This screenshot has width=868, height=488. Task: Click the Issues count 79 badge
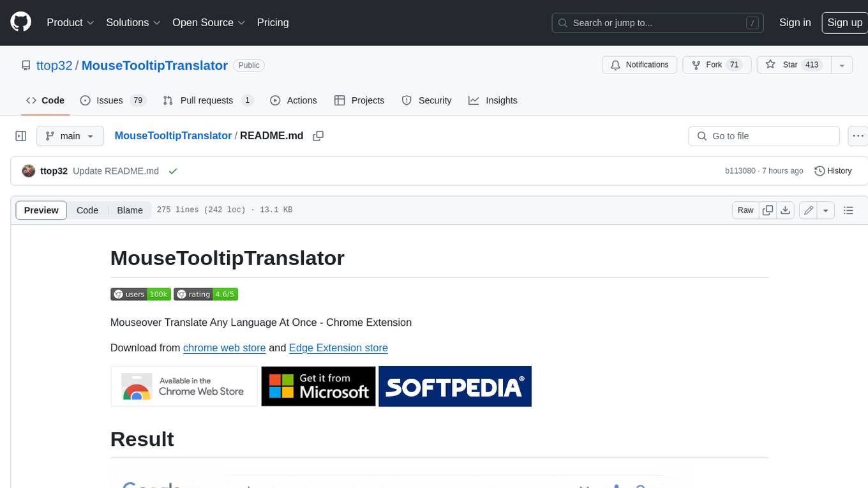137,100
